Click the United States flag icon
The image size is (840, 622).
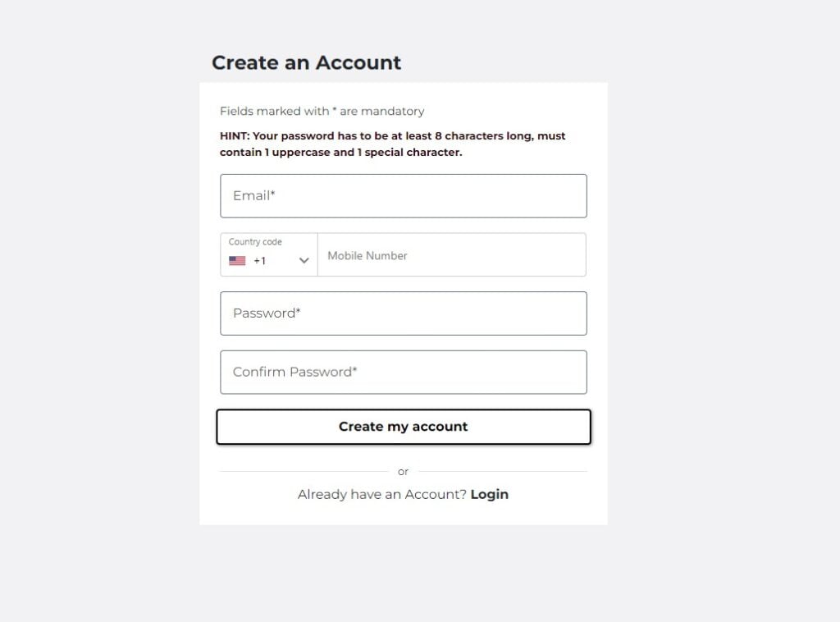tap(237, 261)
